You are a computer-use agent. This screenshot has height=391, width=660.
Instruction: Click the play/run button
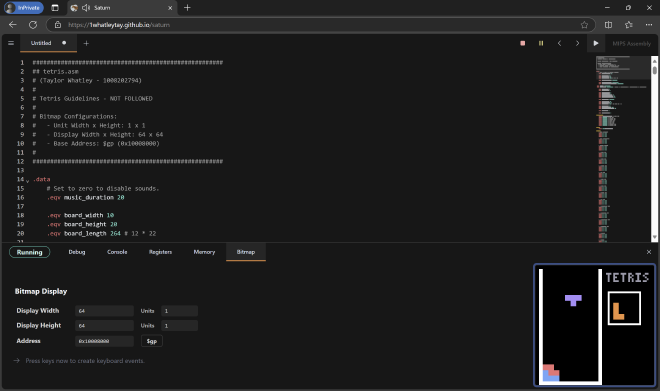[x=596, y=43]
